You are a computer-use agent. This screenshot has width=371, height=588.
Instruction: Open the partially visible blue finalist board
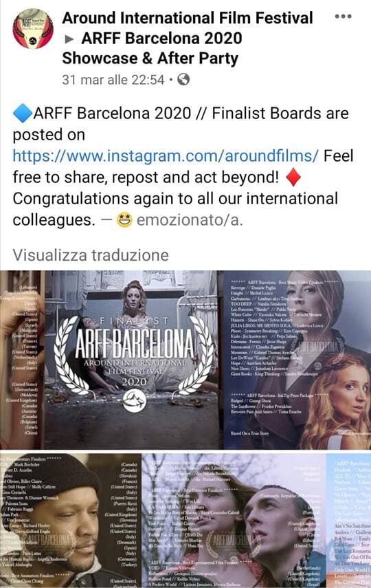click(x=349, y=521)
